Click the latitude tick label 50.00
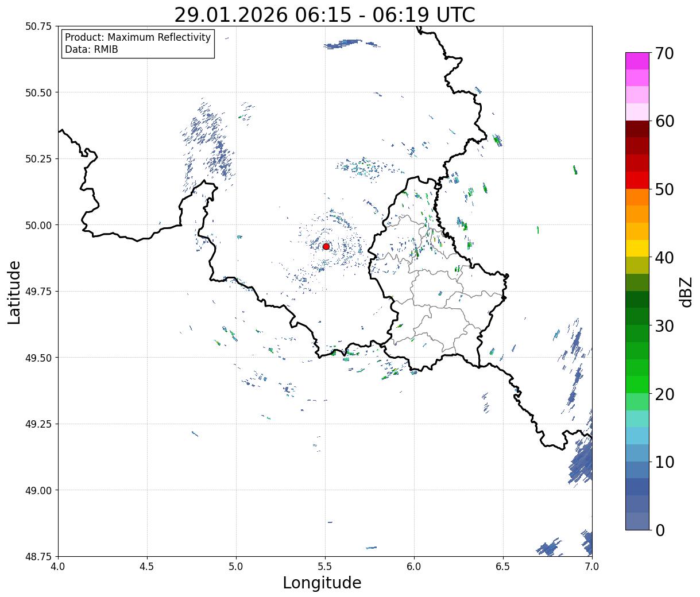Viewport: 700px width, 597px height. pyautogui.click(x=38, y=225)
